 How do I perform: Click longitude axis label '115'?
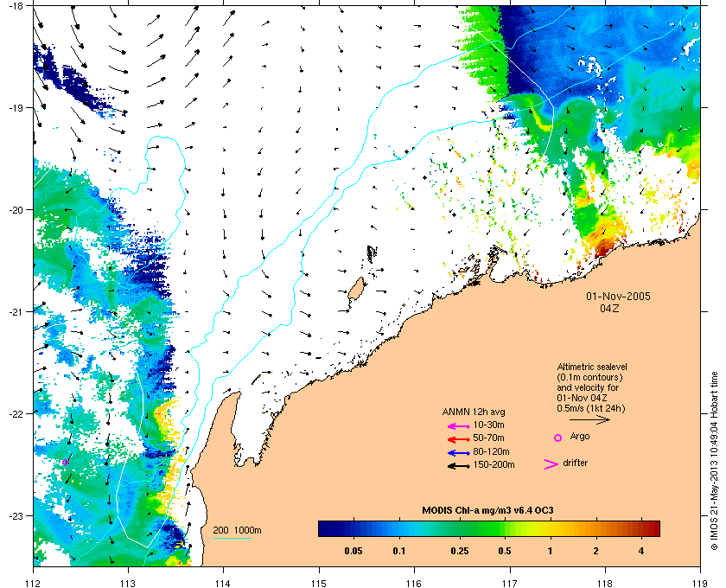[x=319, y=583]
